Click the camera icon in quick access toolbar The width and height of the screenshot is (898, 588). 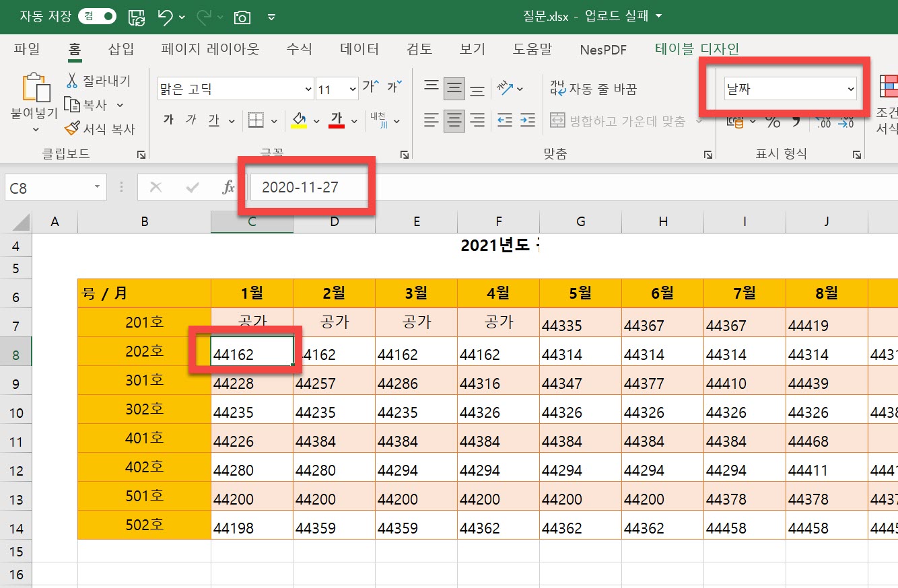(242, 17)
